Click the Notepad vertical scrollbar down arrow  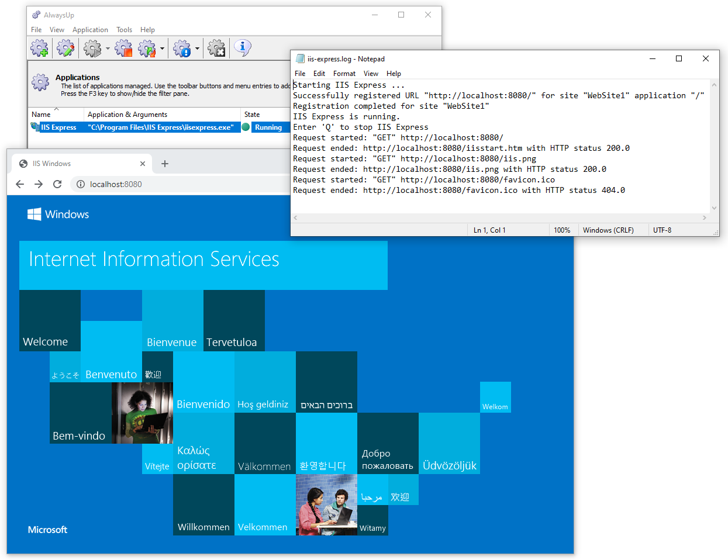tap(714, 208)
